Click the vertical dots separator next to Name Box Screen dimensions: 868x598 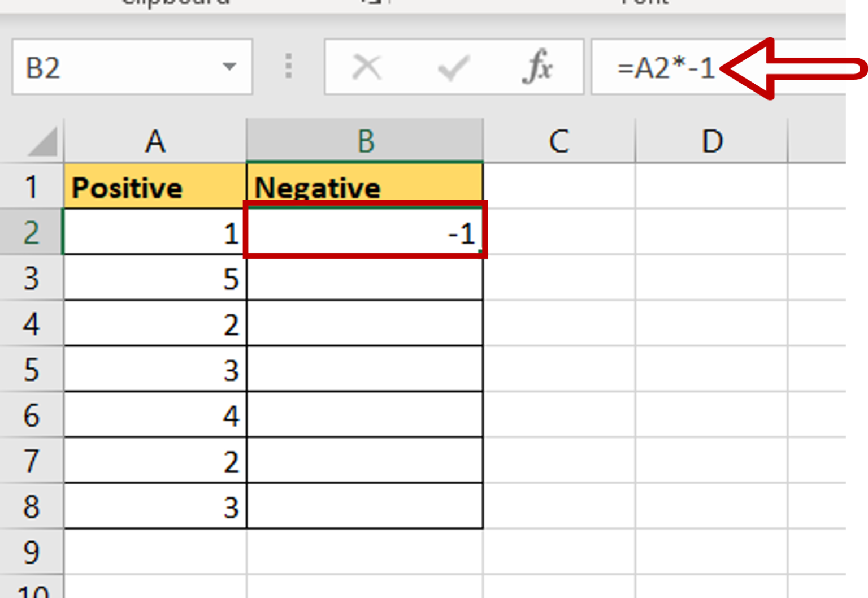288,67
